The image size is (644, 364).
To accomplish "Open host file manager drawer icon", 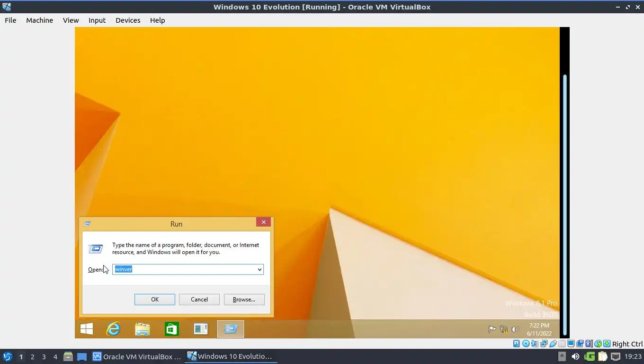I will [68, 356].
